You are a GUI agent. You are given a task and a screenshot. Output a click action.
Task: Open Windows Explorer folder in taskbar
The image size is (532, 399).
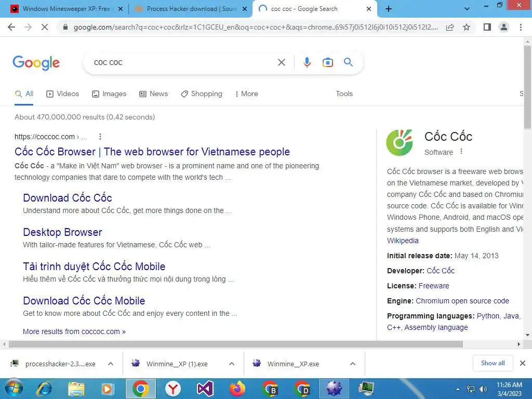click(x=76, y=389)
